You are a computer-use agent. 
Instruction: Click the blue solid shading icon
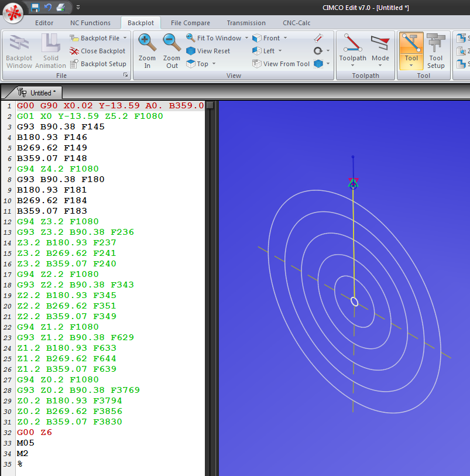tap(318, 64)
